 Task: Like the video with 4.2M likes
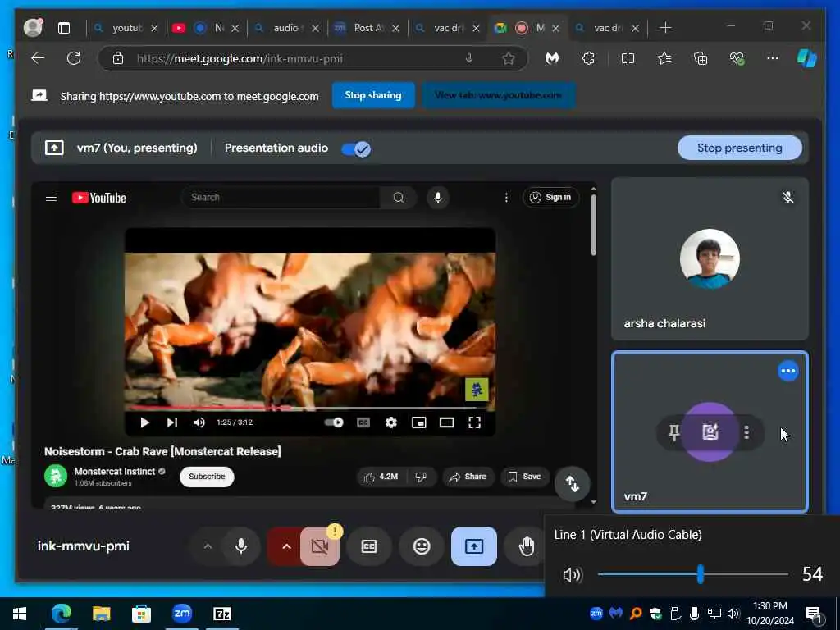click(382, 477)
